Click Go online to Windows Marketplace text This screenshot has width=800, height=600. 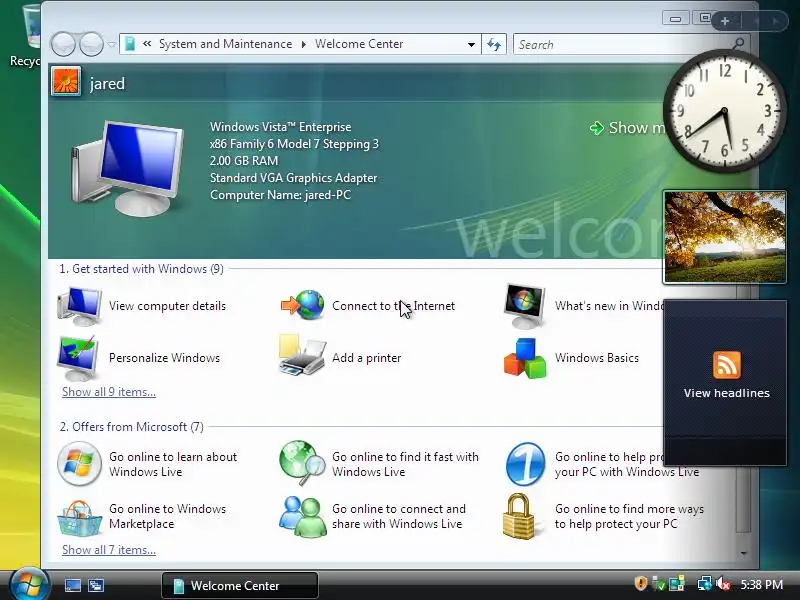(x=167, y=516)
